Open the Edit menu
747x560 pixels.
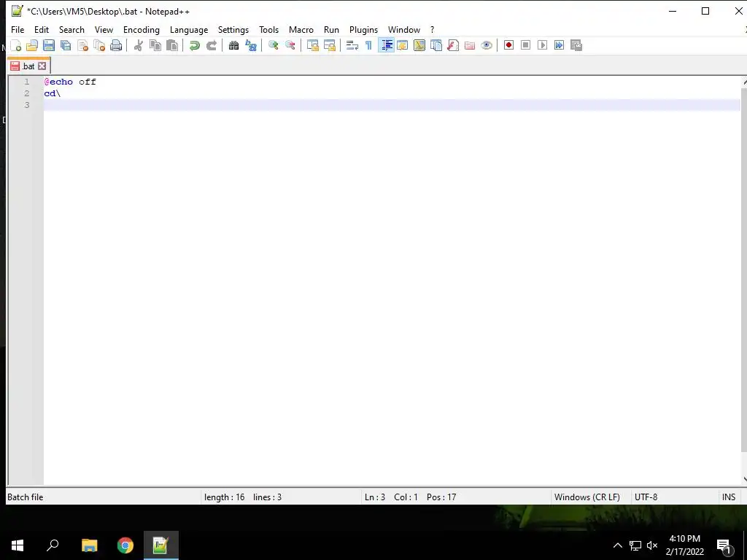42,29
